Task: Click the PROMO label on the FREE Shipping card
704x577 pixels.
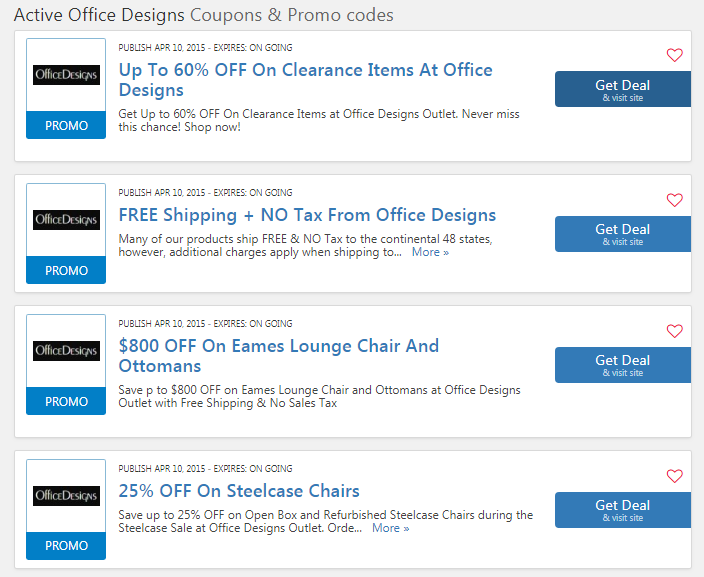Action: tap(66, 270)
